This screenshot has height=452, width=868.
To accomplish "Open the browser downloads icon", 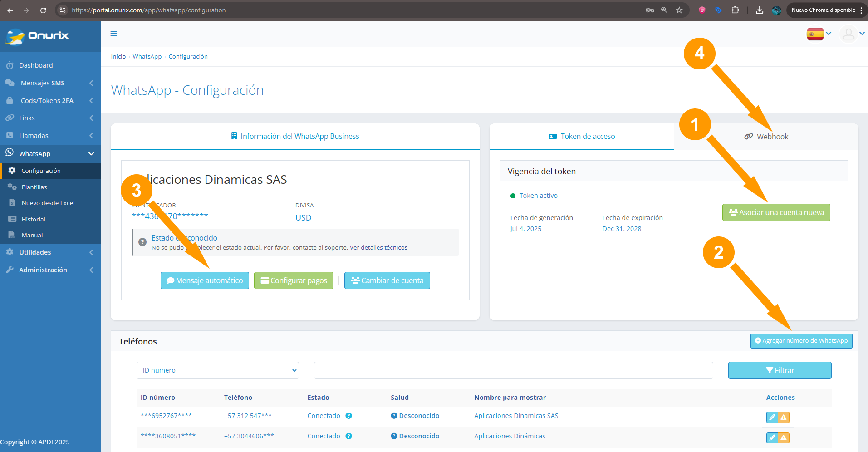I will [760, 10].
